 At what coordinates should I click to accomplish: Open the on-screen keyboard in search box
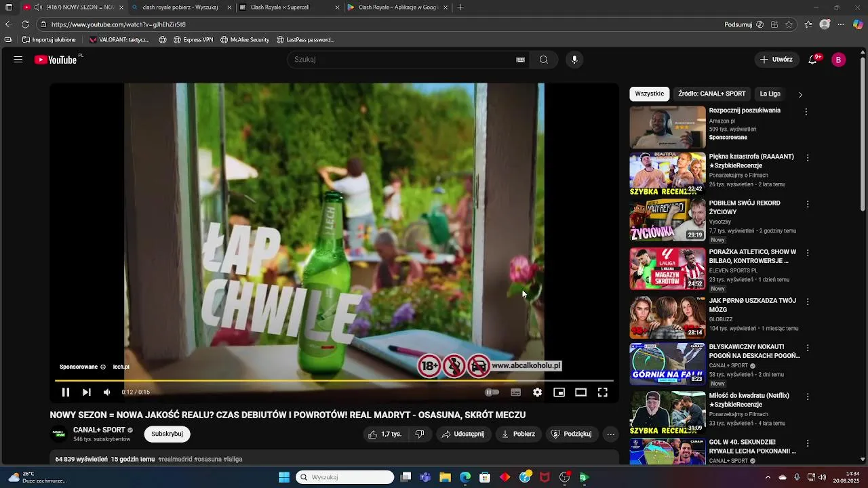520,60
